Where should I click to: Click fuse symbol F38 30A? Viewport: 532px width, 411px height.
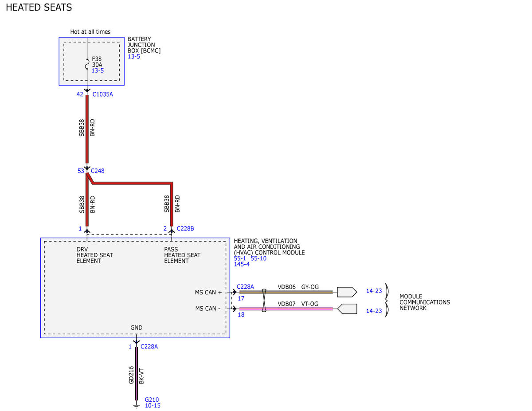[x=87, y=65]
